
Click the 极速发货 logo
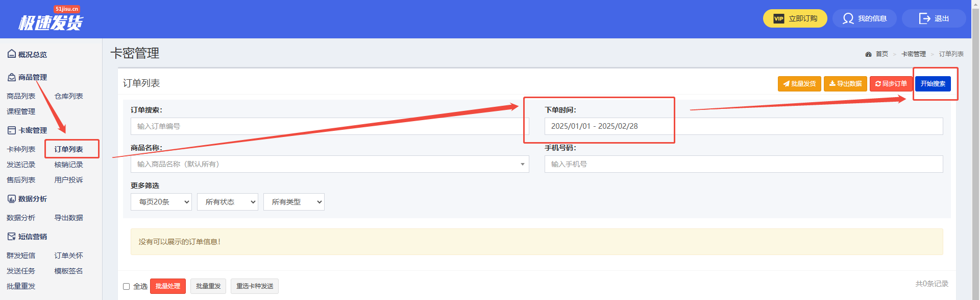[51, 19]
